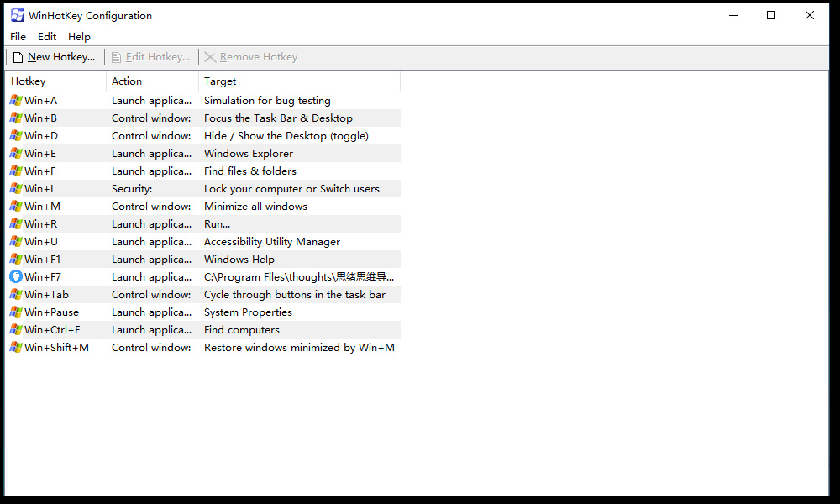Click target 'Restore windows minimized by Win+M'
The width and height of the screenshot is (840, 504).
tap(299, 348)
